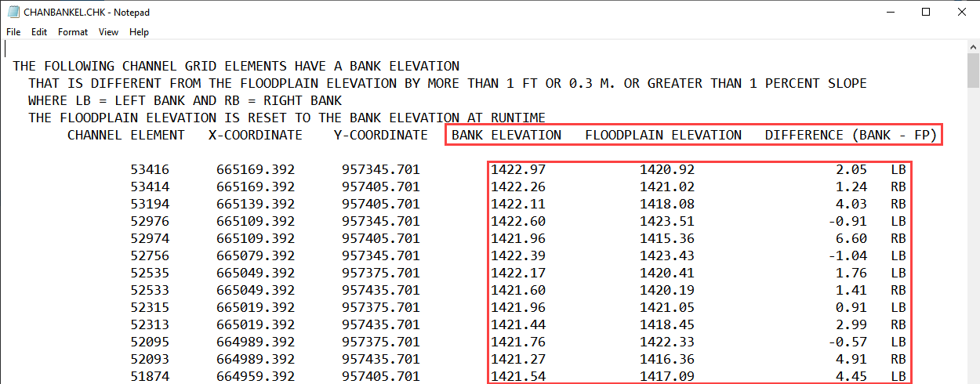Open the File menu
The width and height of the screenshot is (980, 384).
point(13,32)
